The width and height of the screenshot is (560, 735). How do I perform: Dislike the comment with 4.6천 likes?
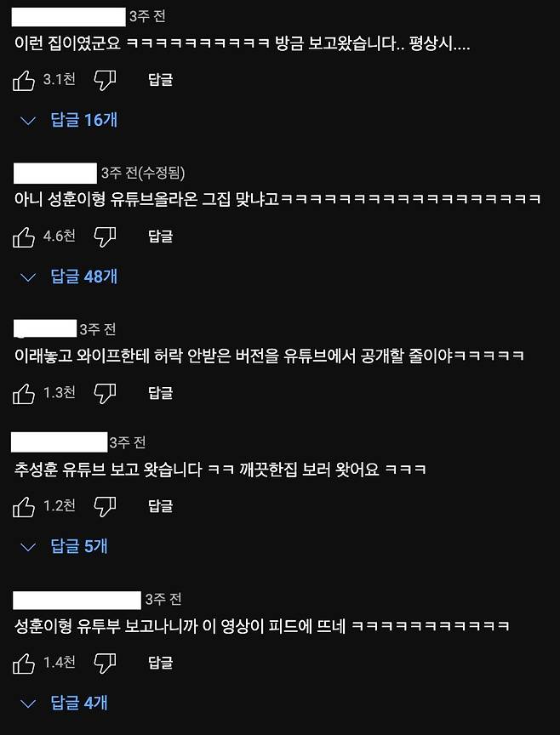pyautogui.click(x=105, y=237)
